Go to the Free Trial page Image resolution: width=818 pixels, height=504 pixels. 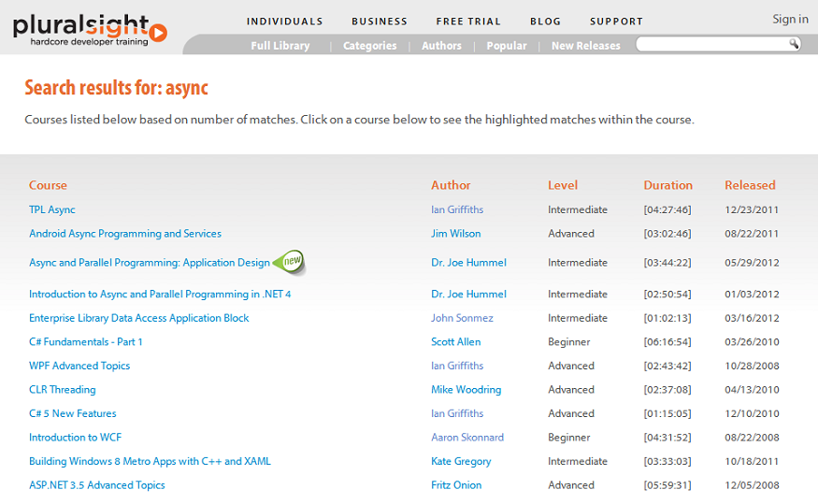(x=468, y=22)
